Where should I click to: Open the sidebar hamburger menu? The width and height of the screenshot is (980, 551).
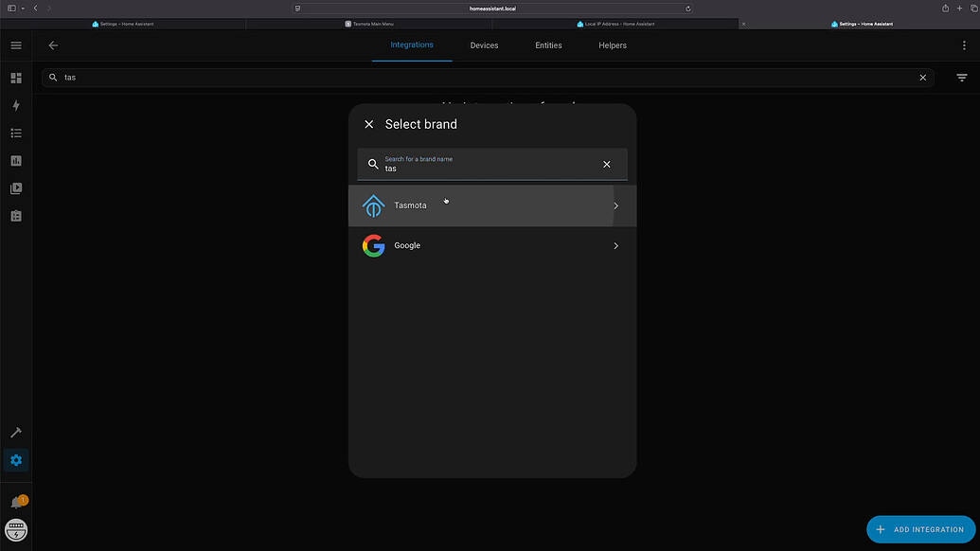(x=15, y=44)
